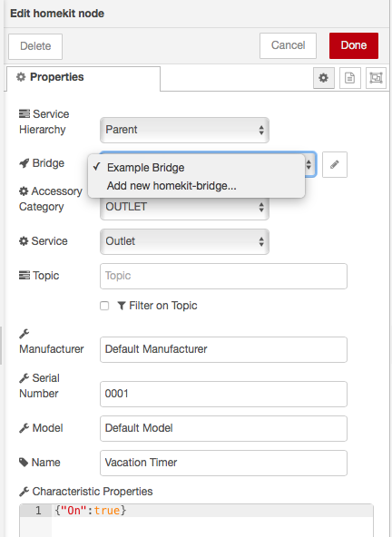Viewport: 392px width, 537px height.
Task: Click Model field with Default Model
Action: point(223,428)
